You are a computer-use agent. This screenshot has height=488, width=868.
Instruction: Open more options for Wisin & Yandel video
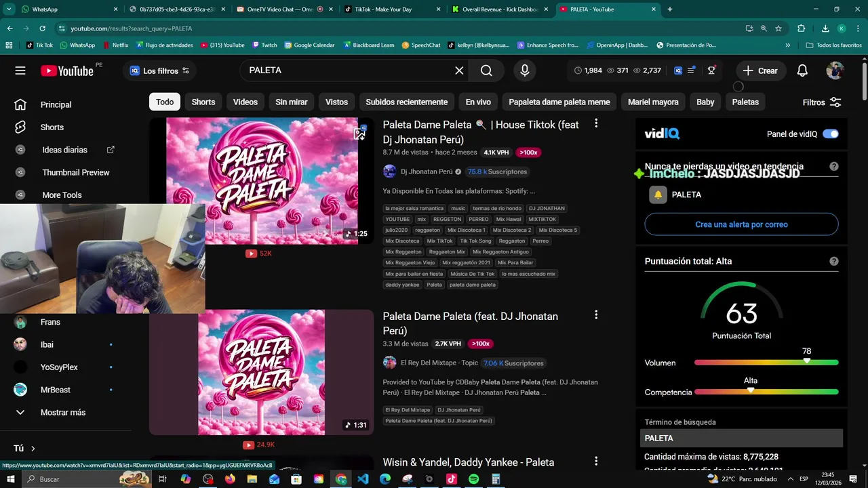(x=596, y=462)
